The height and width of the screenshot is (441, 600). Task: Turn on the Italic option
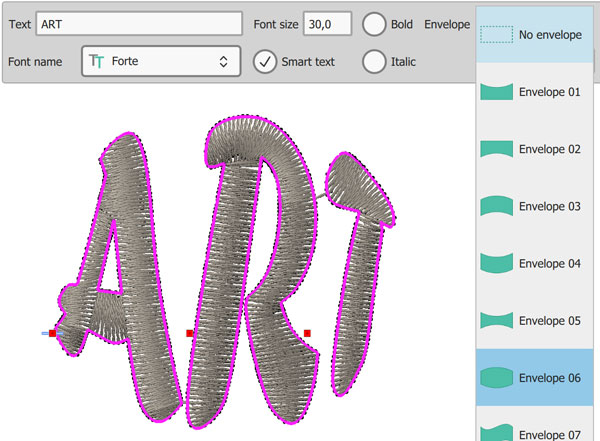coord(374,61)
